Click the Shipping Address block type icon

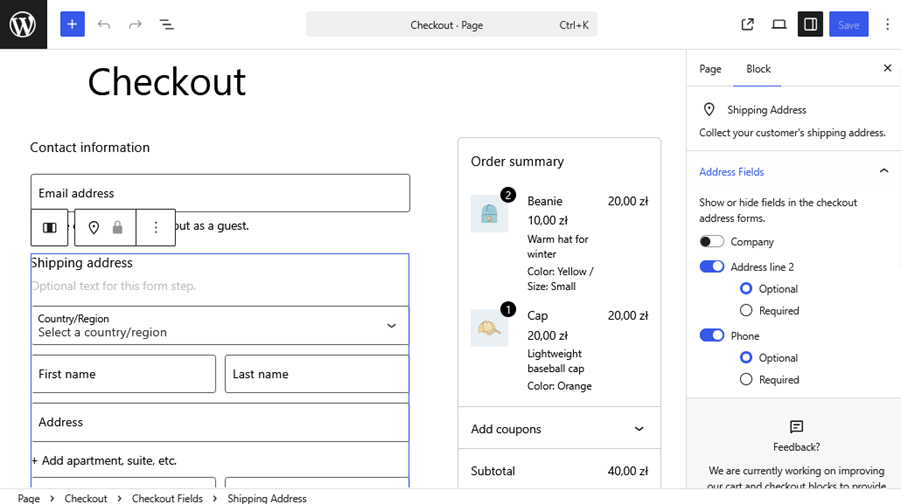(94, 228)
